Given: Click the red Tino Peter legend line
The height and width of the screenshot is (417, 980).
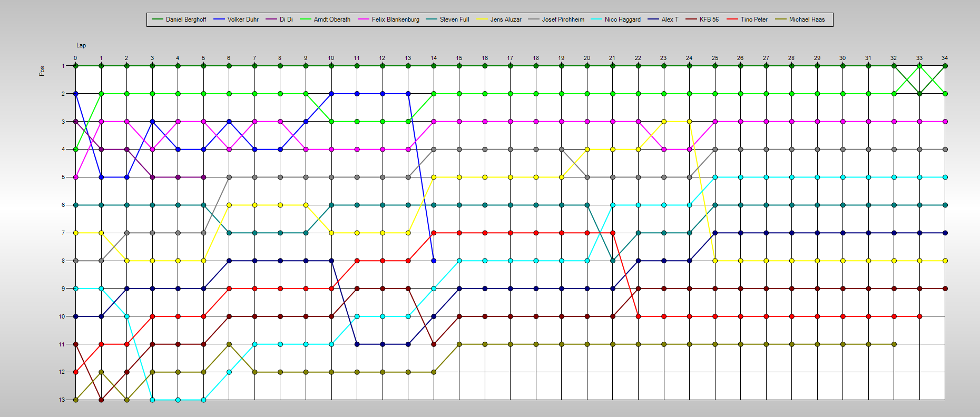Looking at the screenshot, I should click(x=732, y=19).
